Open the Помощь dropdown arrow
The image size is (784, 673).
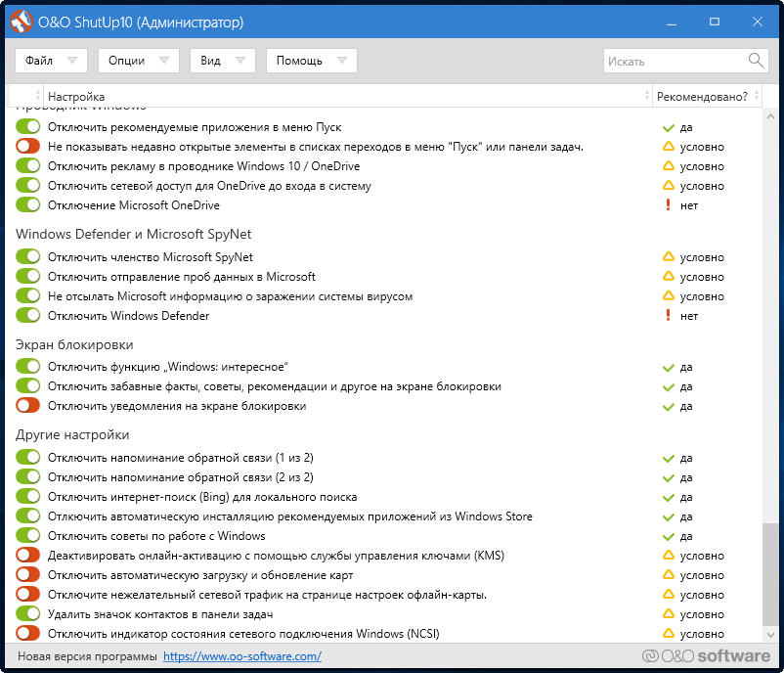point(342,61)
